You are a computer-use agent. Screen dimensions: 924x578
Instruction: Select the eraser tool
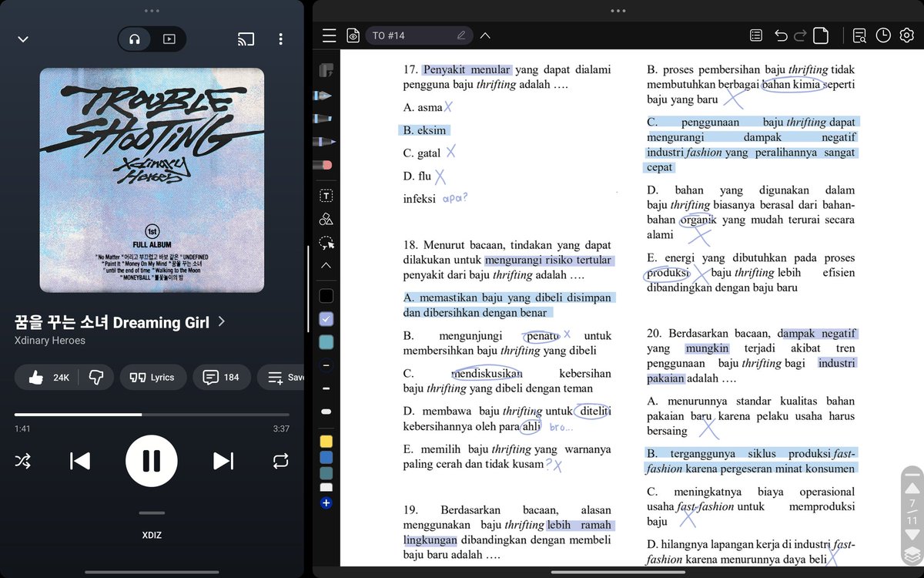click(323, 165)
